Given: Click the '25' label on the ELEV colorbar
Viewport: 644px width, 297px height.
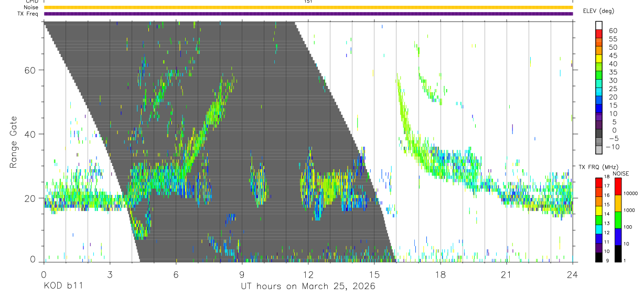Looking at the screenshot, I should coord(613,89).
